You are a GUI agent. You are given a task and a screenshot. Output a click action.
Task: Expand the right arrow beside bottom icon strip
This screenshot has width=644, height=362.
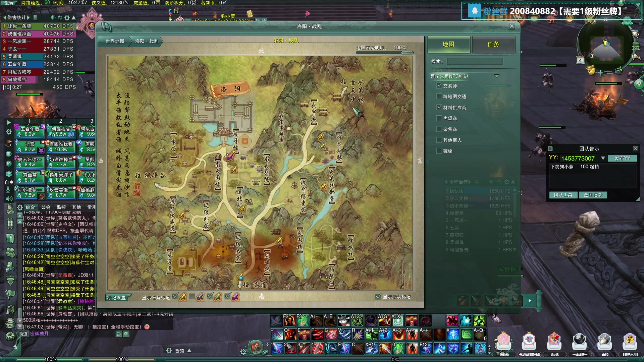(x=530, y=301)
